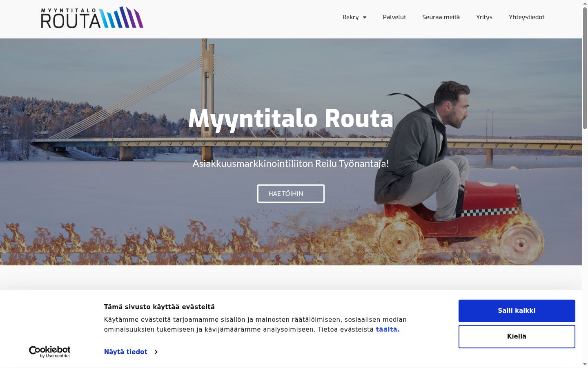Click the Myyntitalo Routa hero heading
Image resolution: width=588 pixels, height=368 pixels.
coord(291,119)
